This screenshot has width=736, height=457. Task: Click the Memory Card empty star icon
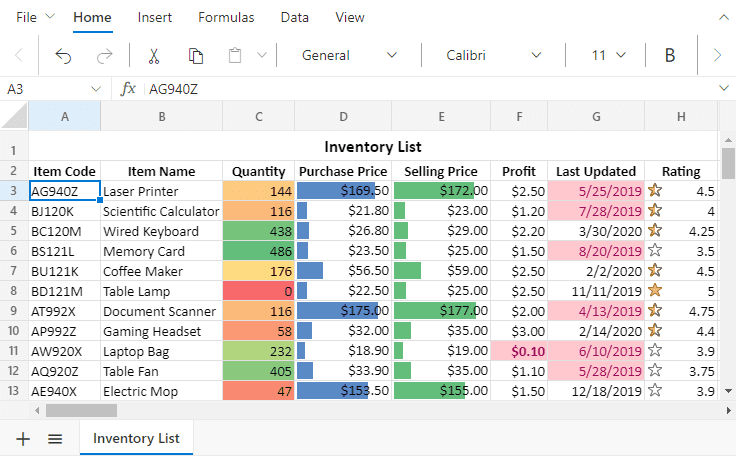coord(655,250)
